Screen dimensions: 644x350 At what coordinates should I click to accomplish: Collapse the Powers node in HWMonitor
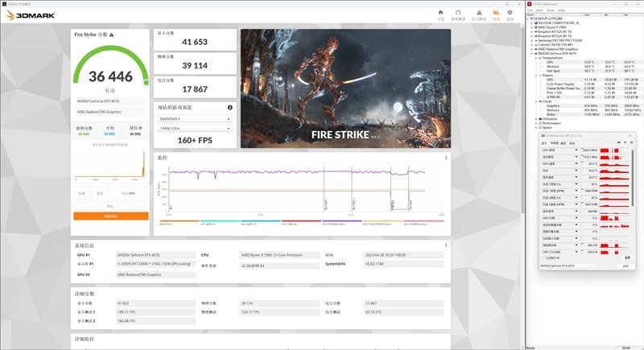pos(536,76)
